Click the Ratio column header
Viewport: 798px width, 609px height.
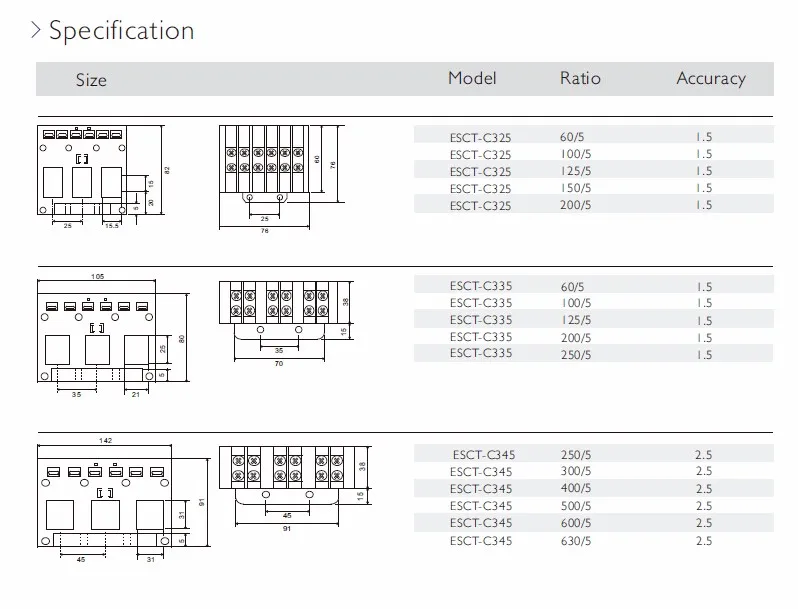tap(580, 78)
